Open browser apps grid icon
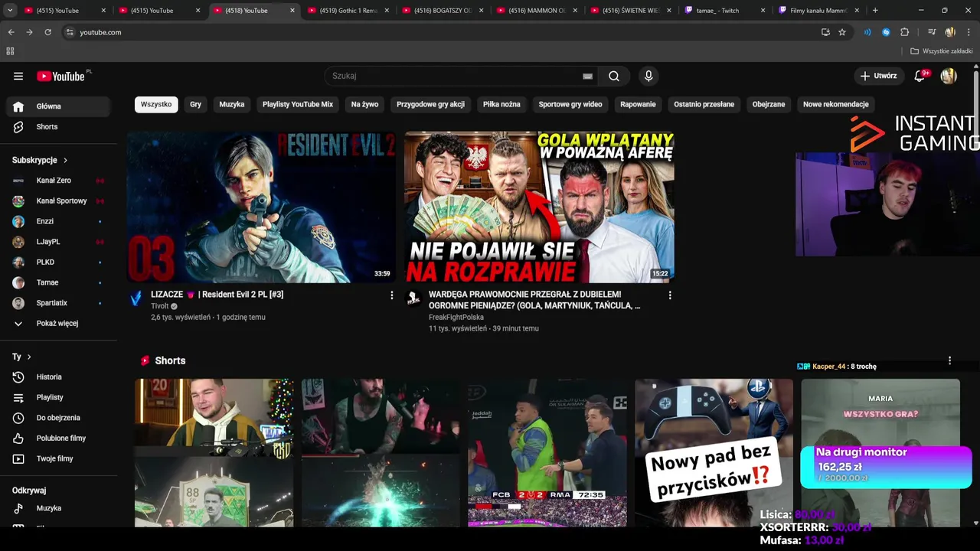The image size is (980, 551). [x=10, y=51]
